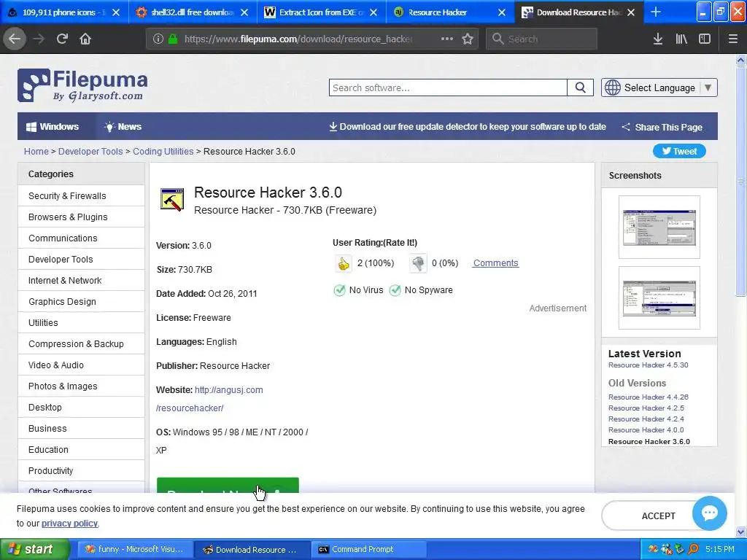Screen dimensions: 747x560
Task: Bookmark this page with the star icon
Action: [468, 39]
